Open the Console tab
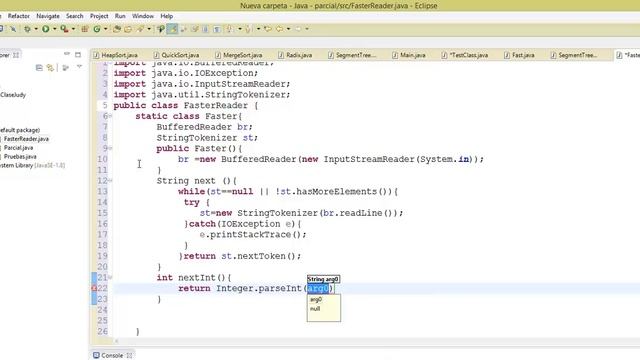The height and width of the screenshot is (360, 640). tap(112, 356)
